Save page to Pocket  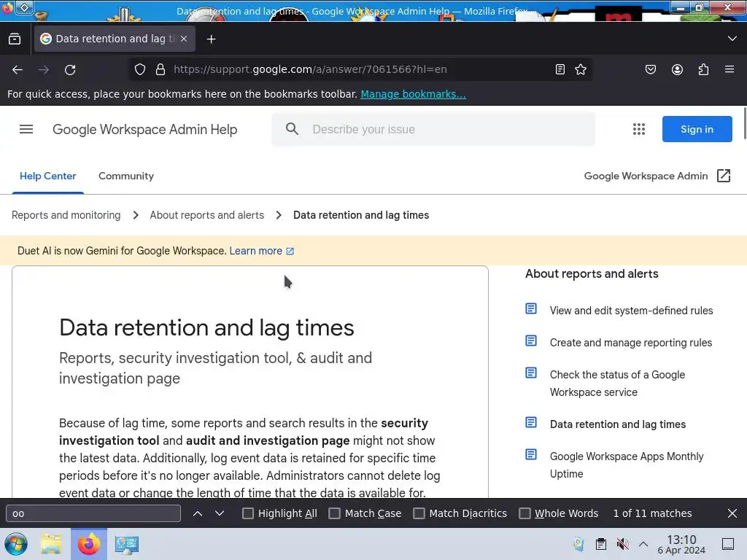pos(651,69)
